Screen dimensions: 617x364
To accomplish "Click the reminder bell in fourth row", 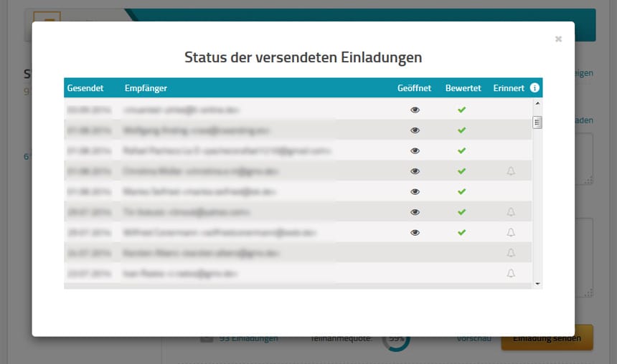I will pos(511,171).
